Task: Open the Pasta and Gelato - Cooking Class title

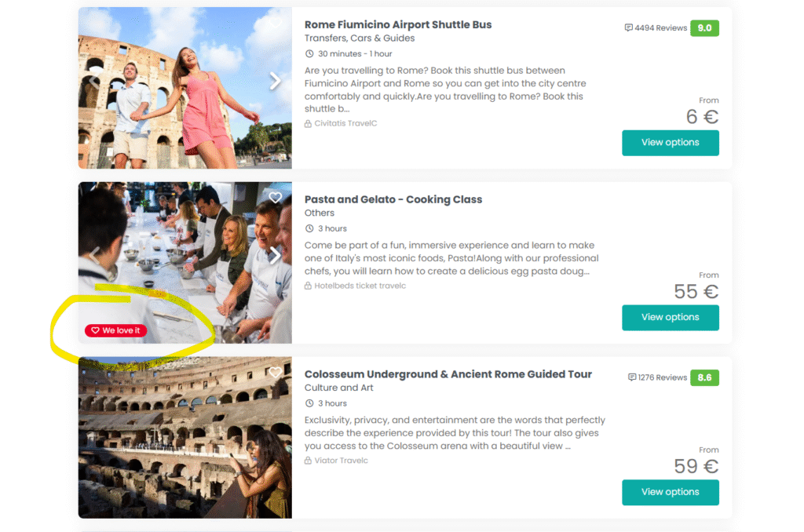Action: click(393, 199)
